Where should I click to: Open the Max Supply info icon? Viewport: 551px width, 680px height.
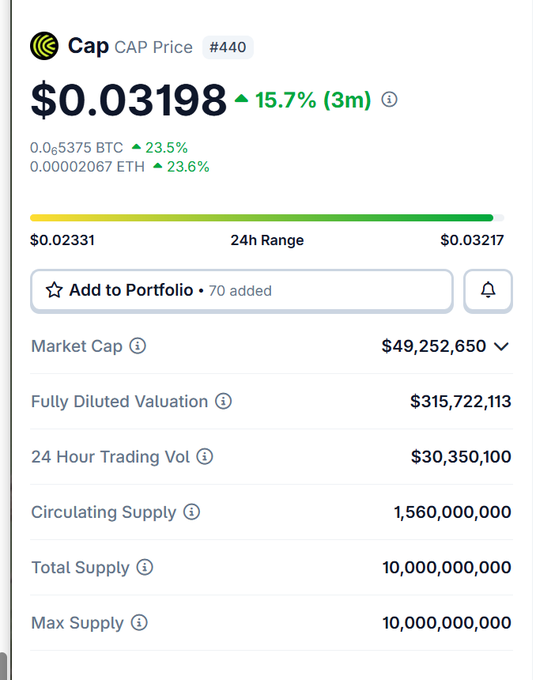coord(139,623)
